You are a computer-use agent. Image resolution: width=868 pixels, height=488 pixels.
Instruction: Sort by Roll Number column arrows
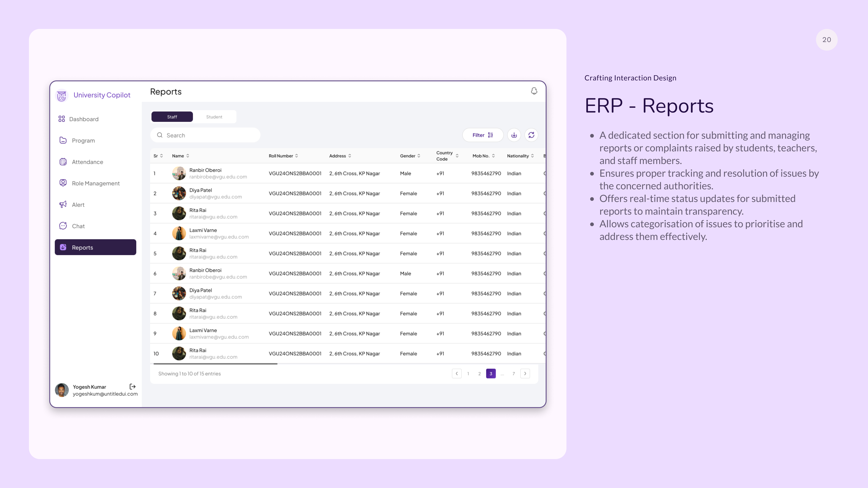[297, 156]
